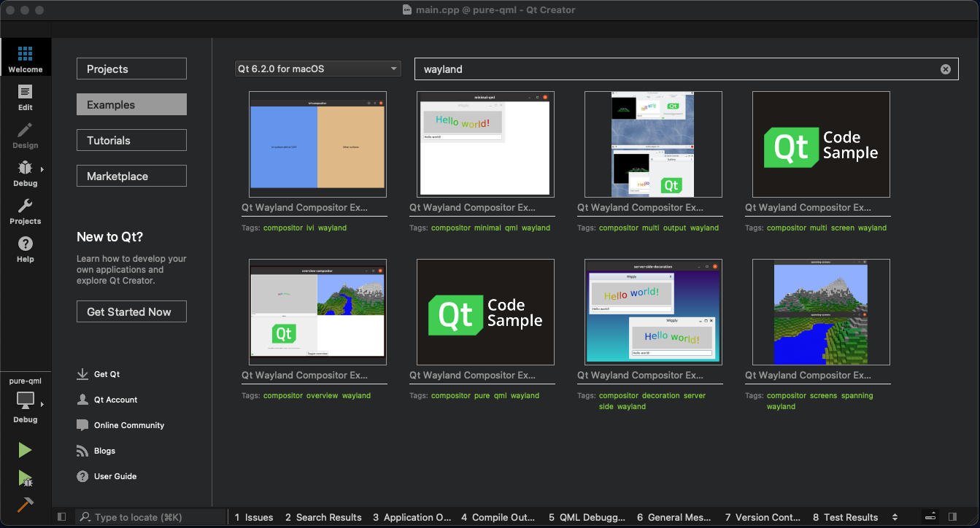Open the Test Results pane
This screenshot has height=528, width=980.
click(846, 517)
